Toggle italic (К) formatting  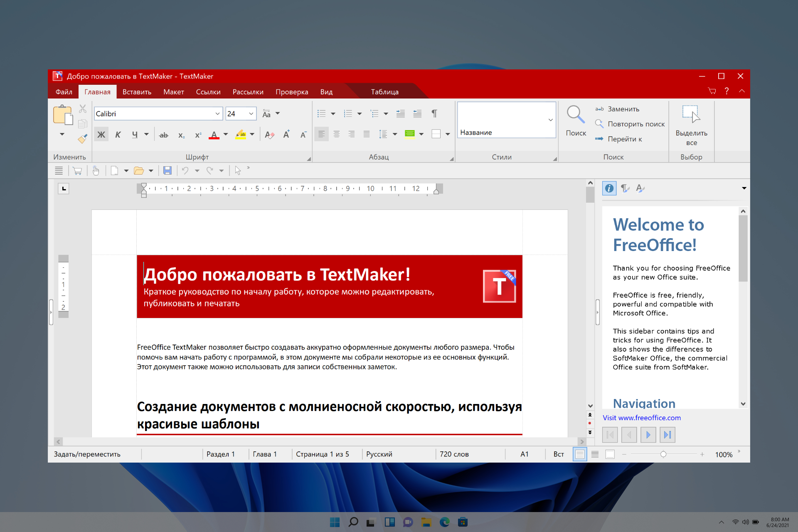pos(118,135)
